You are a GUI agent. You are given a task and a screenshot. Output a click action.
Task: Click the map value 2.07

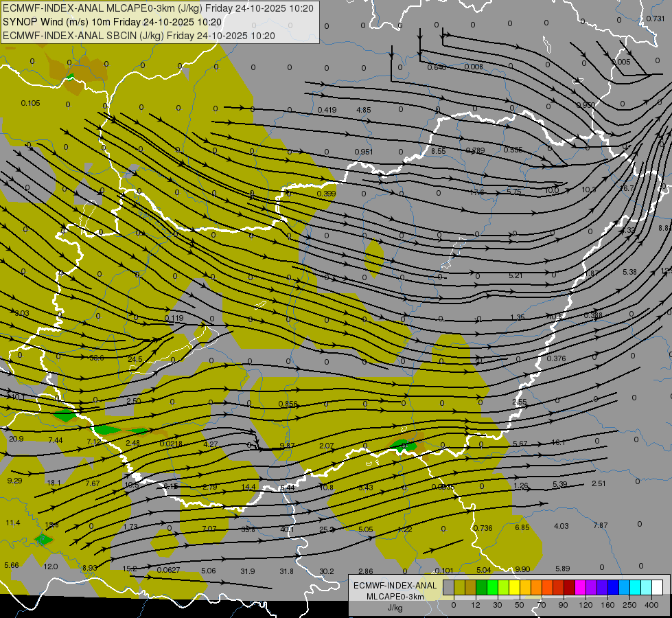click(326, 446)
